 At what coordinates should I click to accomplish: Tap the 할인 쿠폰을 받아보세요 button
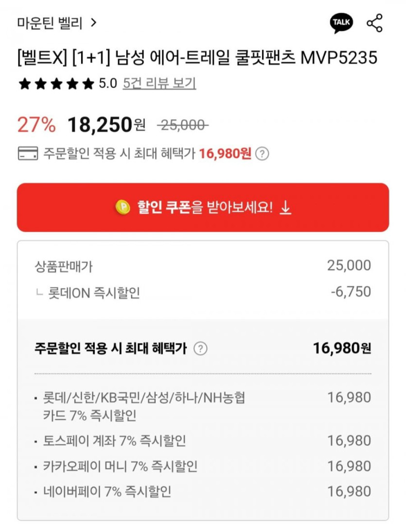203,207
